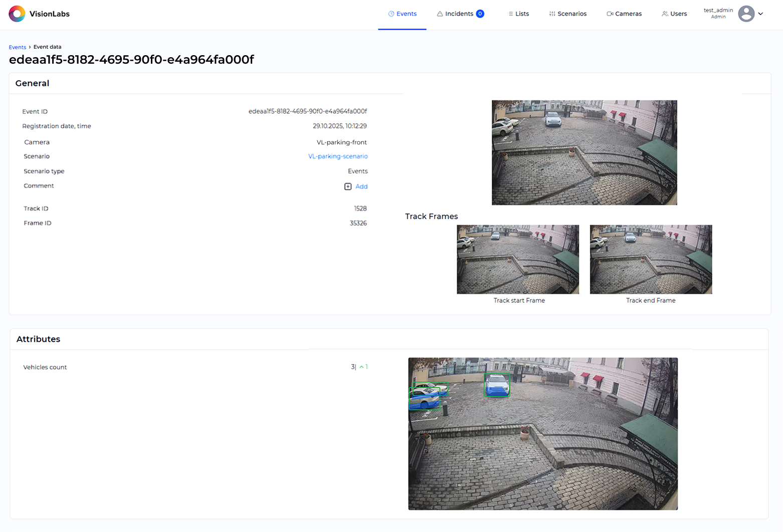Image resolution: width=783 pixels, height=532 pixels.
Task: Go to the Scenarios tab
Action: [x=571, y=14]
